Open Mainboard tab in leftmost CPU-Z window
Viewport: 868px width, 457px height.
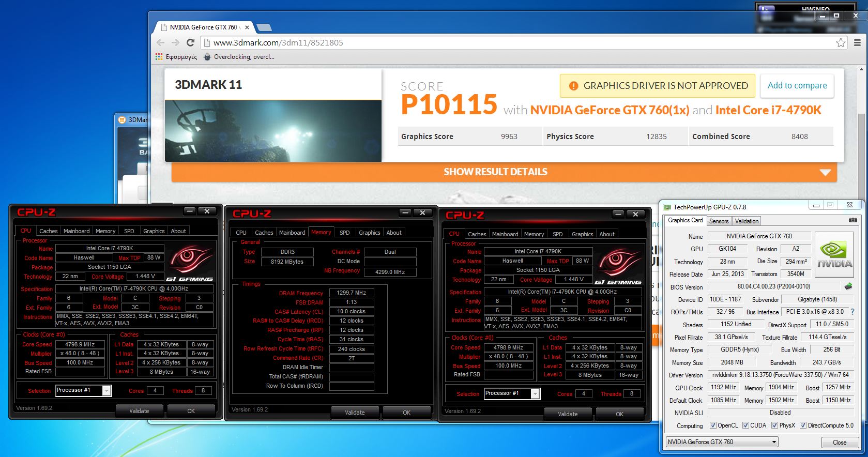[x=77, y=231]
